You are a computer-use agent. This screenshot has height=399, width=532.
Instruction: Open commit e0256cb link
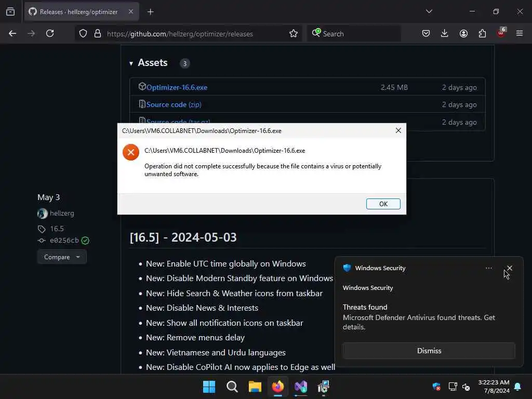pos(64,240)
